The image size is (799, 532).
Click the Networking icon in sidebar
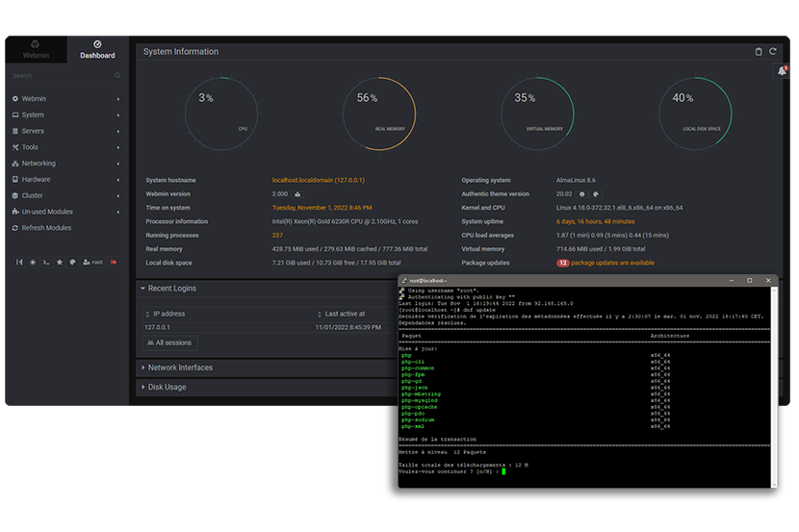15,164
